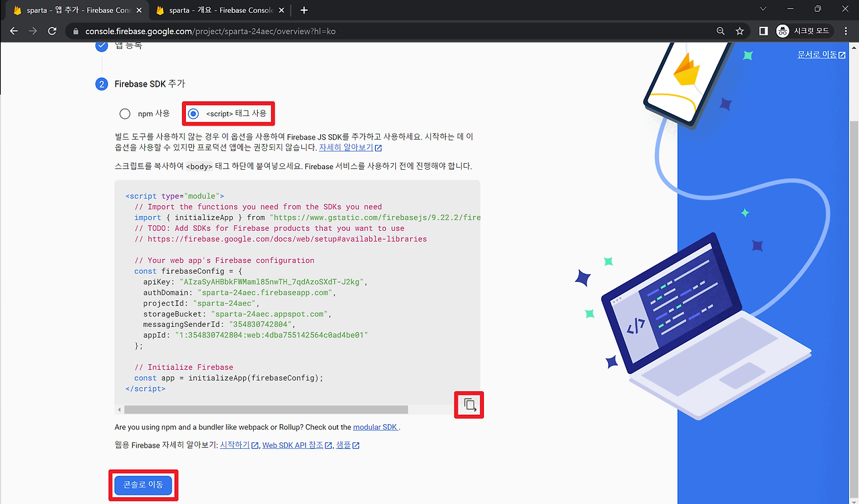Click the // Initialize Firebase comment

184,367
